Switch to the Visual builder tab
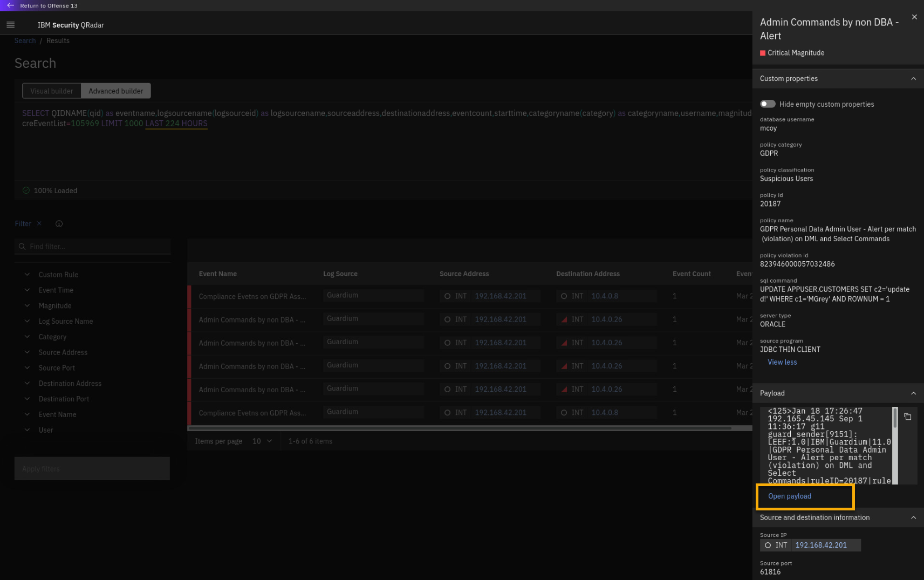924x580 pixels. 52,91
